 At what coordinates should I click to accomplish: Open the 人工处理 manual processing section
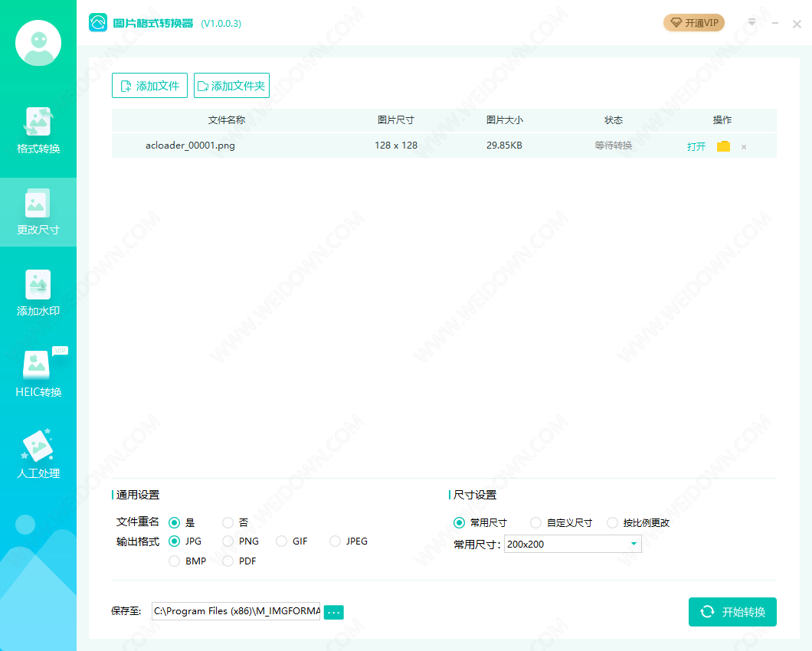38,455
